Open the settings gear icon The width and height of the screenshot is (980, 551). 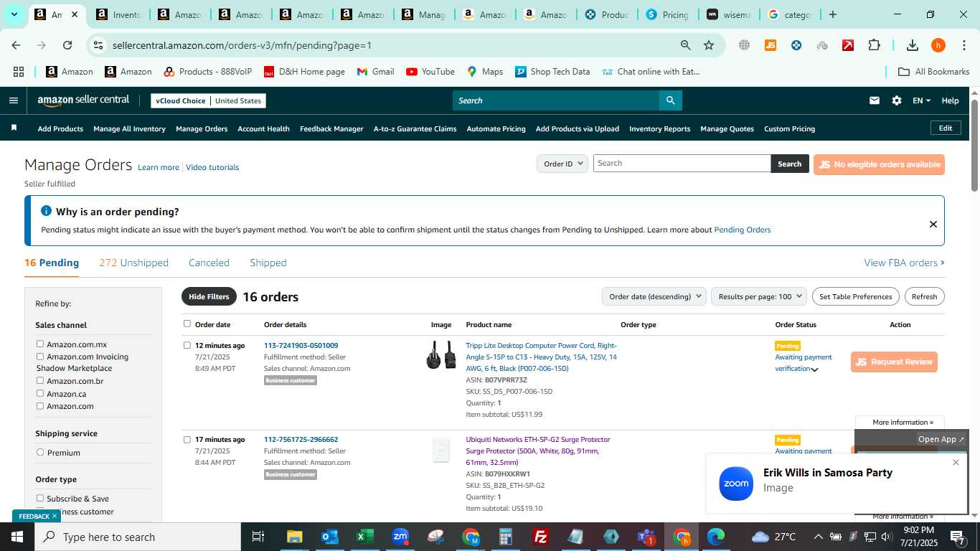(x=897, y=100)
